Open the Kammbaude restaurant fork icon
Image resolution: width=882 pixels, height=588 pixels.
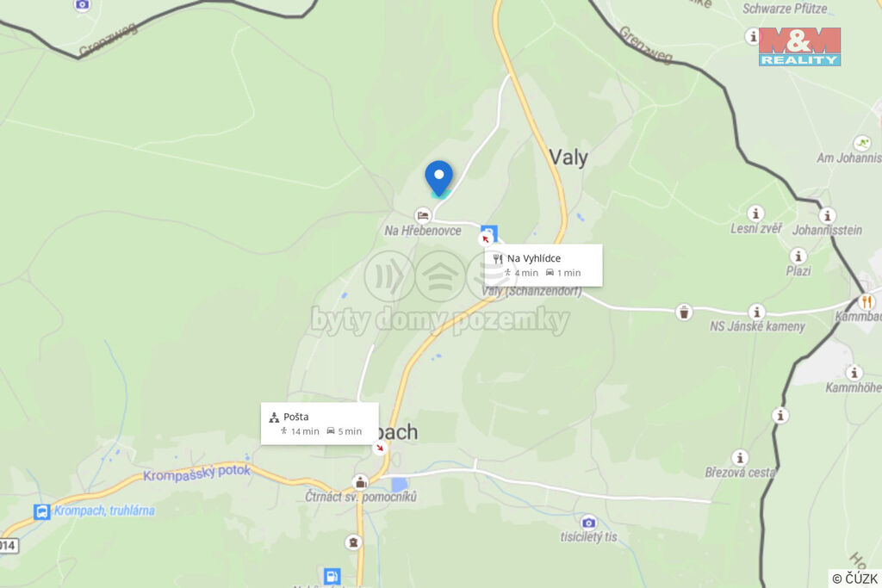tap(866, 302)
